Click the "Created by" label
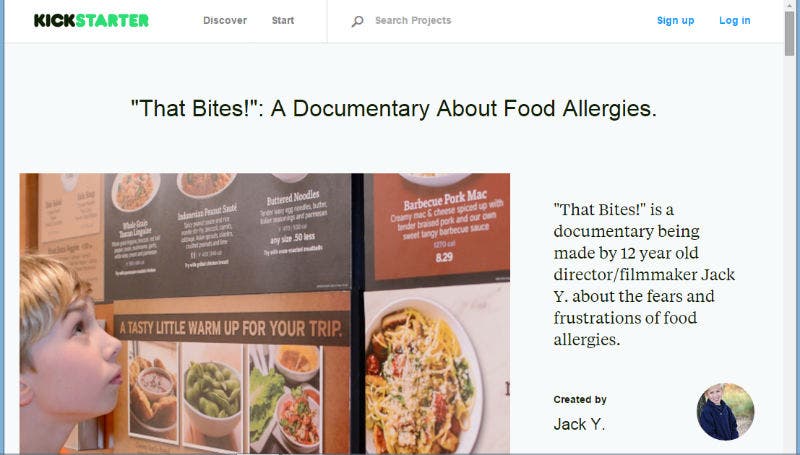The image size is (800, 455). [x=580, y=400]
